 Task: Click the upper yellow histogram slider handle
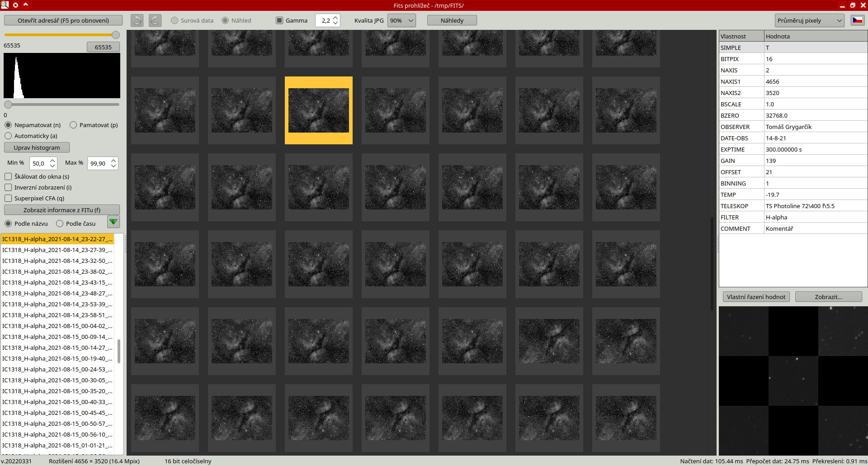point(116,35)
